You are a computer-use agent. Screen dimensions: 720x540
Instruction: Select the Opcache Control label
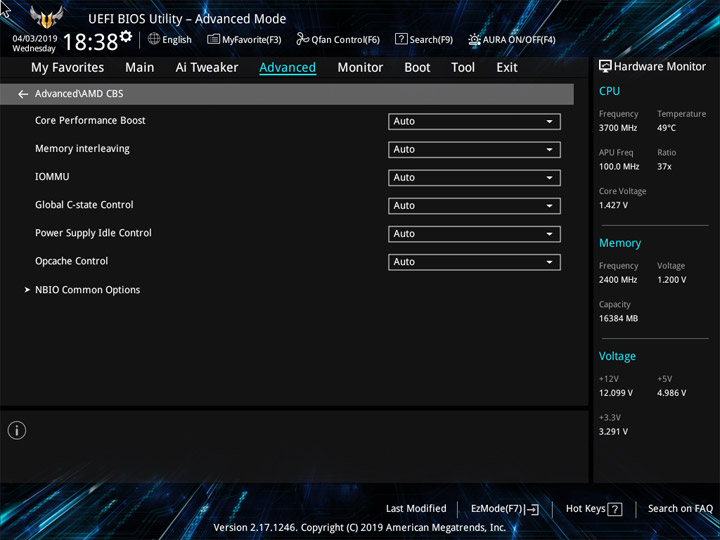pyautogui.click(x=72, y=261)
